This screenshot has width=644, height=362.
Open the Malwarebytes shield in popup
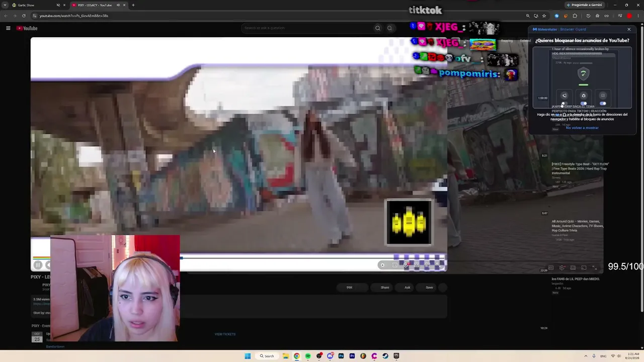583,73
